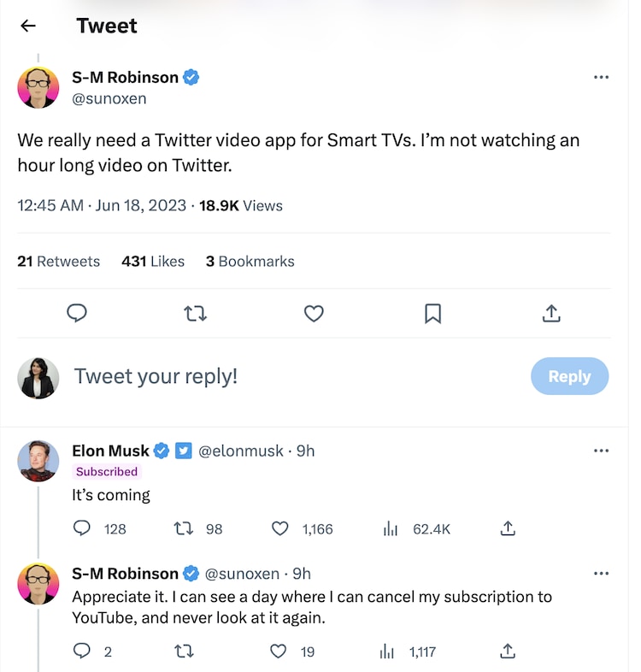
Task: Like Elon Musk's 'It's coming' reply
Action: click(280, 529)
